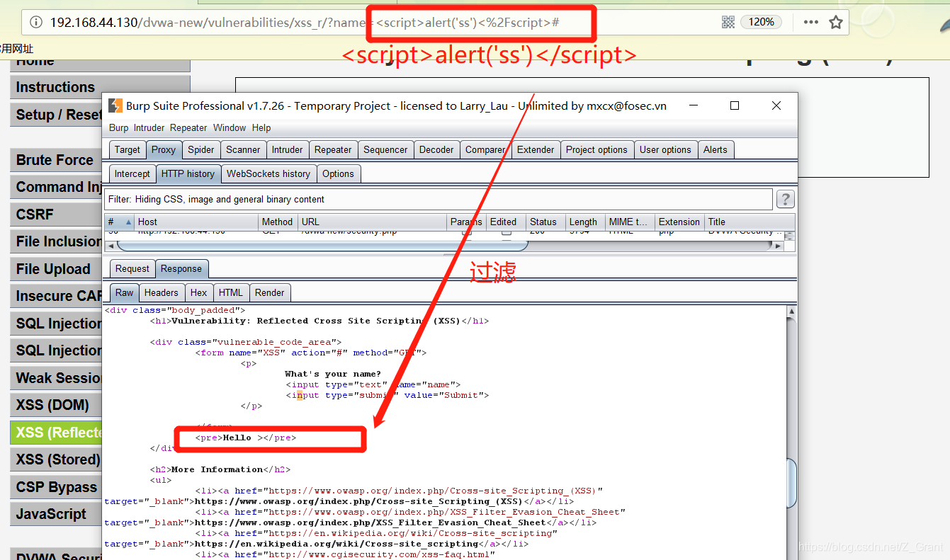The image size is (950, 560).
Task: Open XSS (Stored) in the DVWA sidebar
Action: click(56, 459)
